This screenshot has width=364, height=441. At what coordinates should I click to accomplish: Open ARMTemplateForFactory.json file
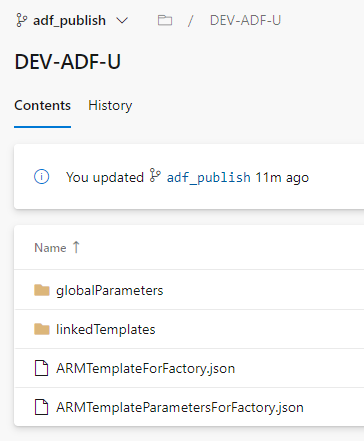coord(146,368)
